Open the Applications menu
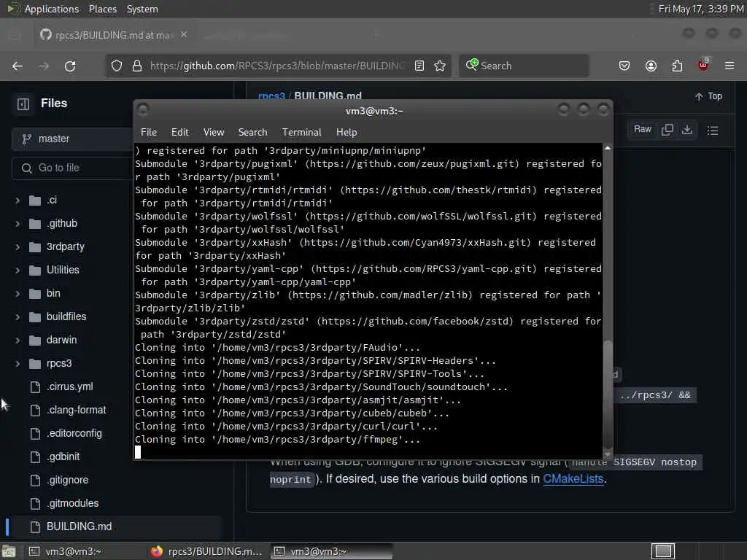 click(x=52, y=9)
